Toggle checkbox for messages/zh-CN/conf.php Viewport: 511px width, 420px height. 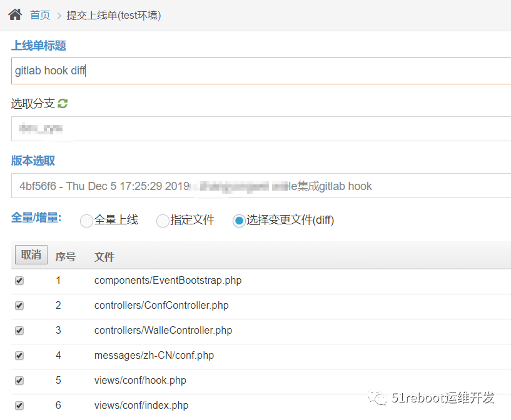click(x=19, y=356)
